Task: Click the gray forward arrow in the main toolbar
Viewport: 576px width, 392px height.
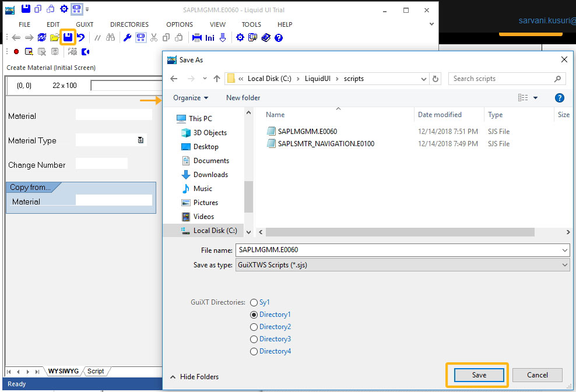Action: point(29,37)
